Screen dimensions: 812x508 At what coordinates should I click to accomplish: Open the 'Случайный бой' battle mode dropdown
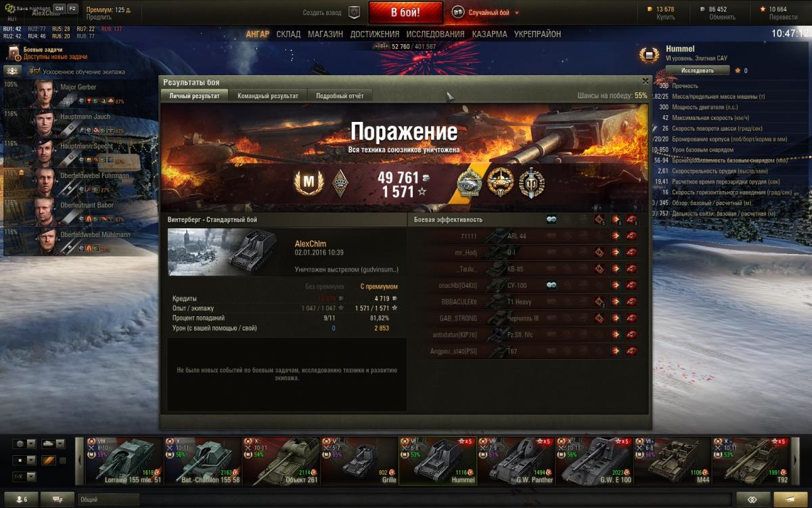485,12
